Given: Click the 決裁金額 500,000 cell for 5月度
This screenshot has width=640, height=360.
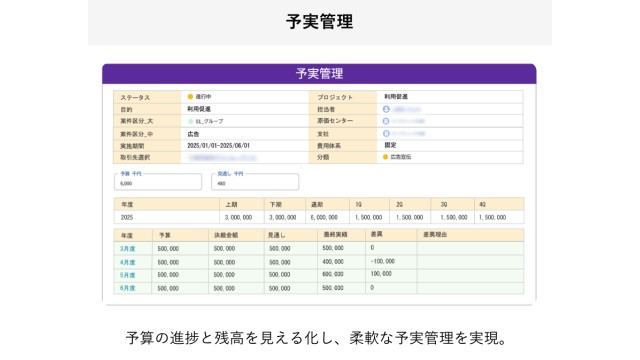Looking at the screenshot, I should (236, 275).
